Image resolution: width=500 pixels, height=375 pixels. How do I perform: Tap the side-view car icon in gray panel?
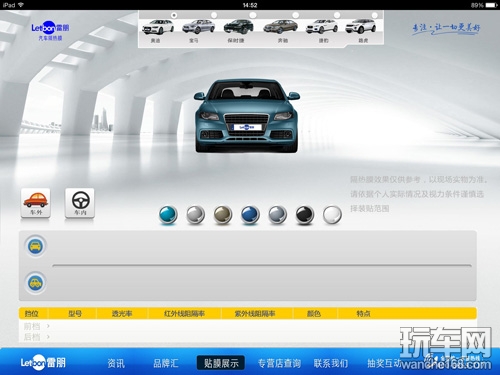click(x=35, y=283)
